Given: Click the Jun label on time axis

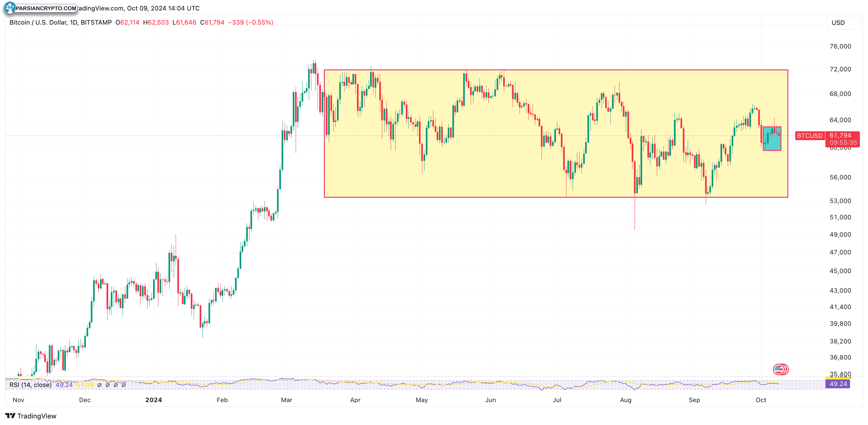Looking at the screenshot, I should point(491,400).
